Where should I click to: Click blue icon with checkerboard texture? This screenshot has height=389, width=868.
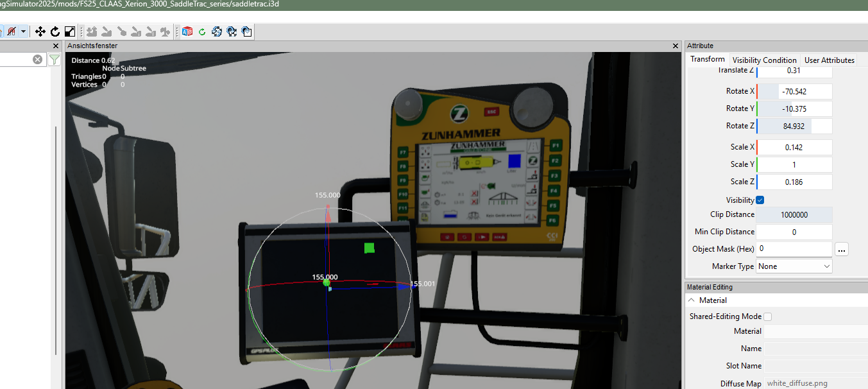[232, 31]
